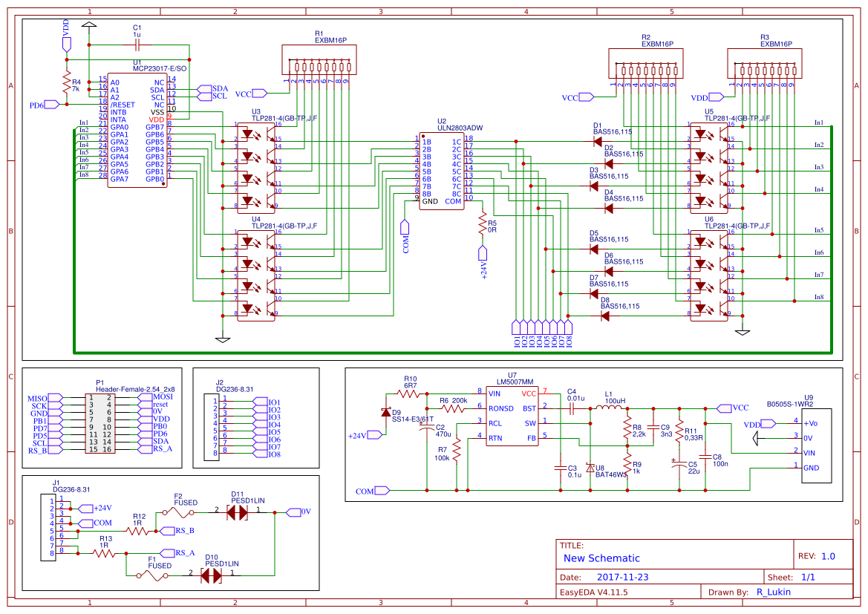Screen dimensions: 868x614
Task: Select the 100uH inductor L1 symbol
Action: point(610,408)
